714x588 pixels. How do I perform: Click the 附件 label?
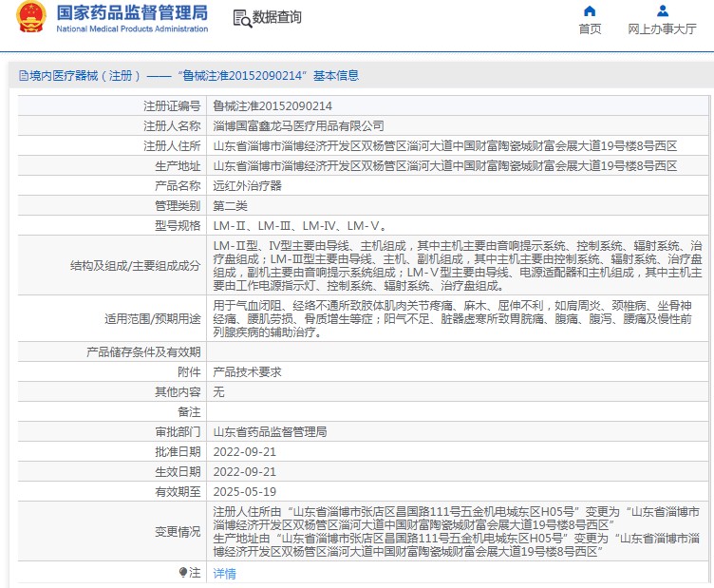(x=189, y=372)
